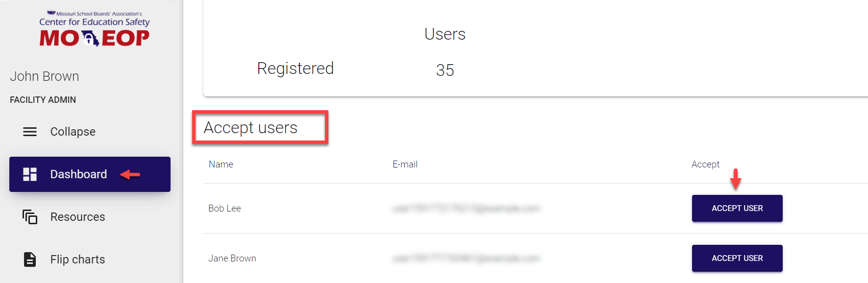Accept user Bob Lee
The image size is (868, 283).
pos(737,209)
